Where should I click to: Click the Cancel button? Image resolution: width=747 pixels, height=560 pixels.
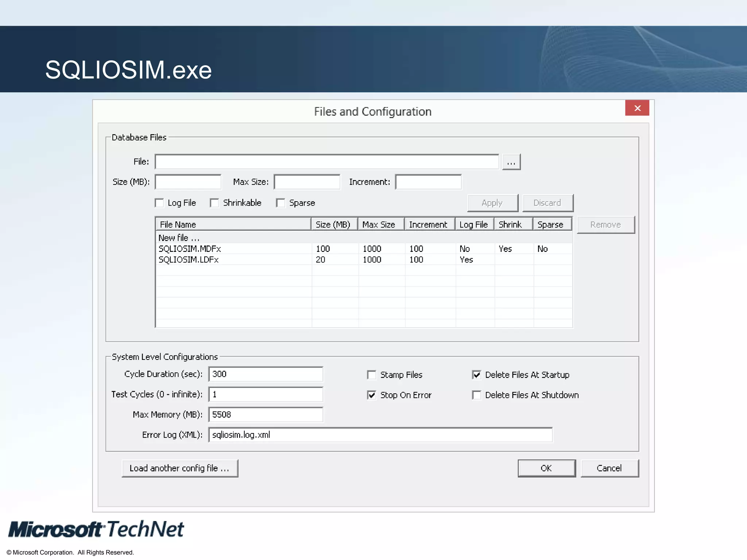(609, 468)
